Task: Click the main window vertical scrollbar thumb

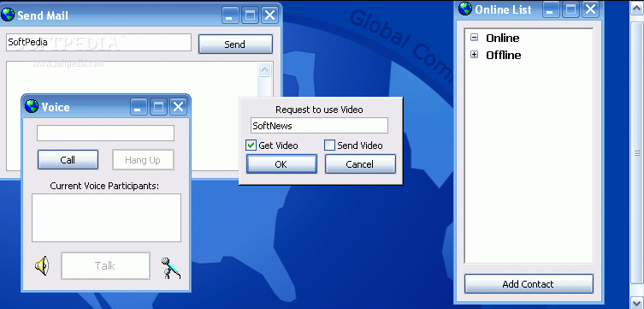Action: 637,152
